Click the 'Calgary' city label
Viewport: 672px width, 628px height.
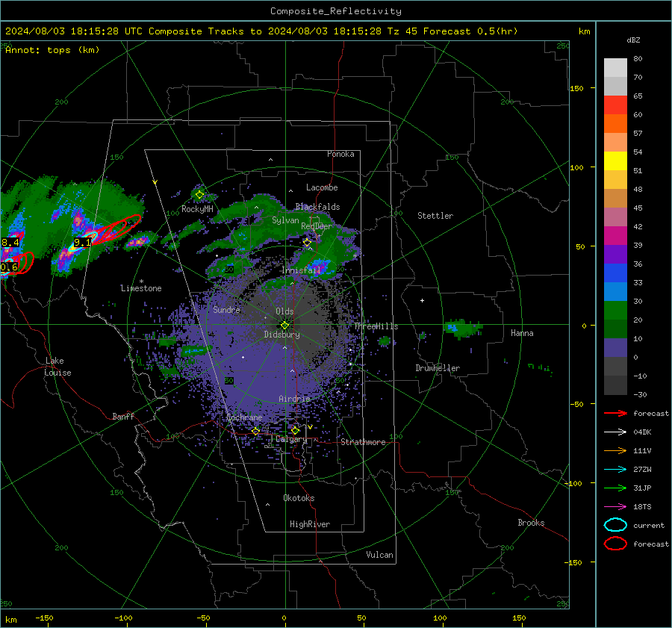pyautogui.click(x=291, y=439)
